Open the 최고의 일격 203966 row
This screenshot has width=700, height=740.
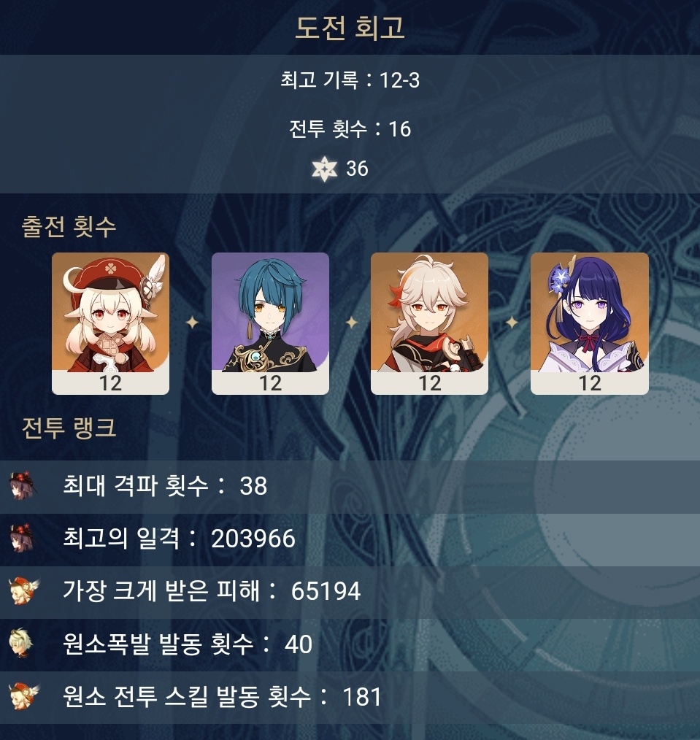click(350, 539)
